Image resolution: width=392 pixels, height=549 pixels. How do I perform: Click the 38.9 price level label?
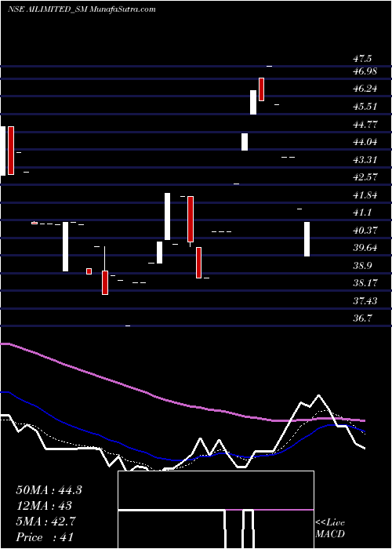[x=362, y=266]
